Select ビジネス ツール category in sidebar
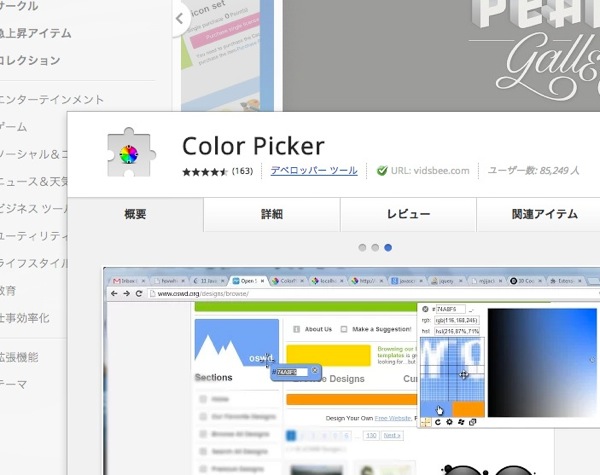 33,209
